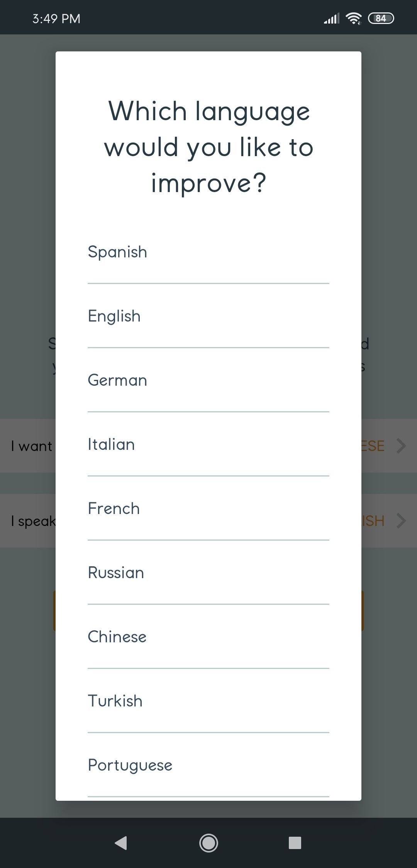Tap the 3:49 PM clock
This screenshot has width=417, height=868.
coord(56,19)
